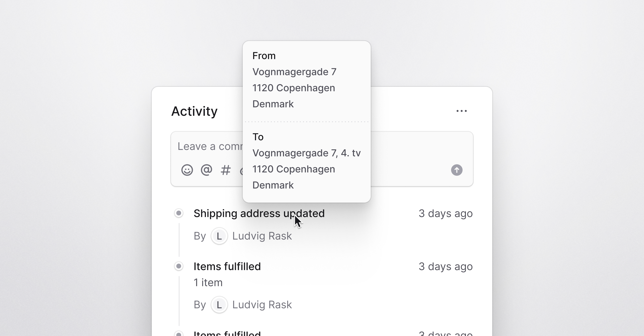
Task: Select the To address Vognmagergade 7, 4. tv line
Action: 307,153
